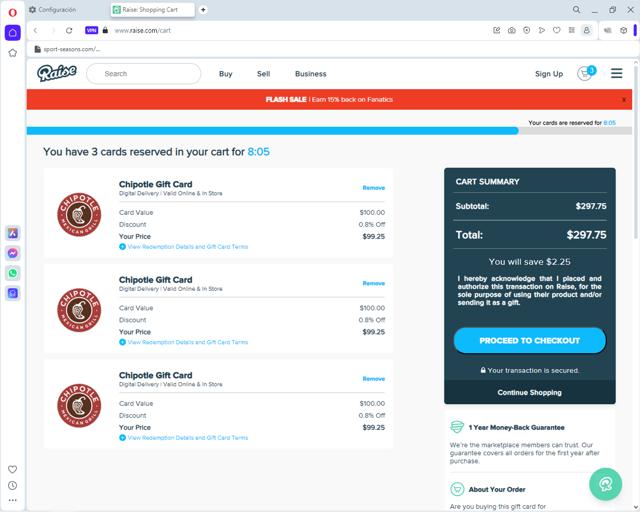Screen dimensions: 640x512
Task: Open the heart icon at sidebar bottom
Action: tap(13, 469)
